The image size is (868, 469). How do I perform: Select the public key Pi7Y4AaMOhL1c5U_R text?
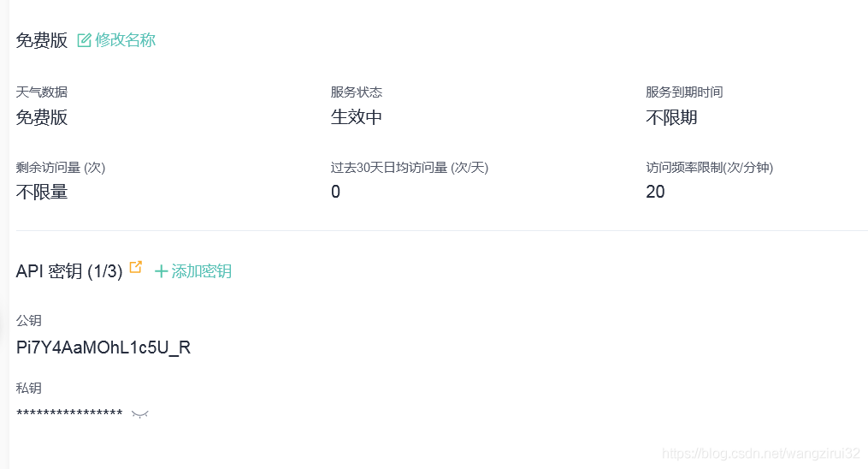click(103, 347)
